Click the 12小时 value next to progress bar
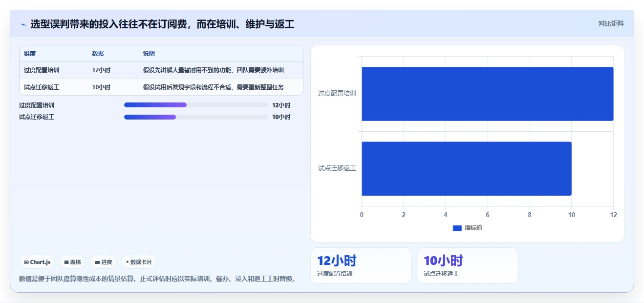The height and width of the screenshot is (303, 644). click(281, 105)
